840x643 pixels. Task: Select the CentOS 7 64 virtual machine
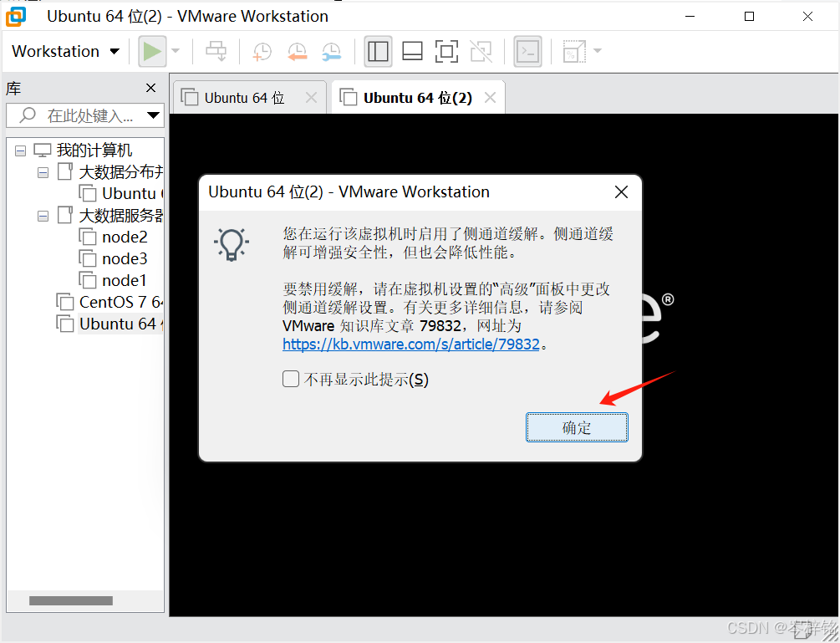121,302
